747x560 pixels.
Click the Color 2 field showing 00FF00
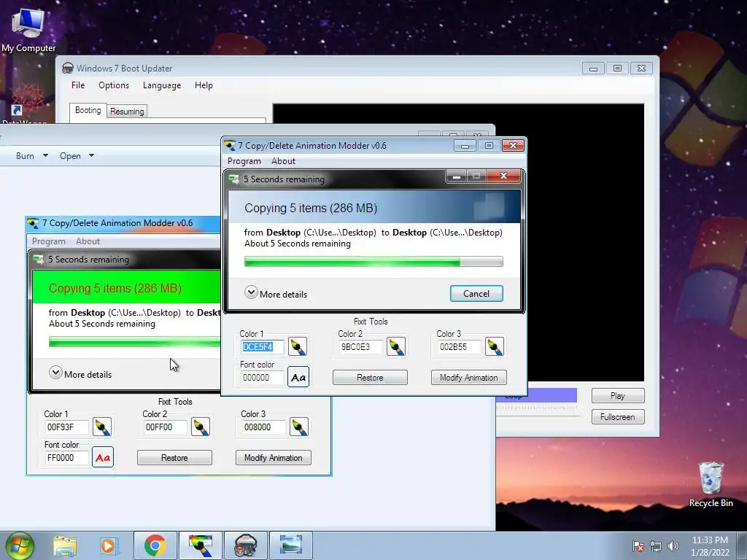point(165,427)
